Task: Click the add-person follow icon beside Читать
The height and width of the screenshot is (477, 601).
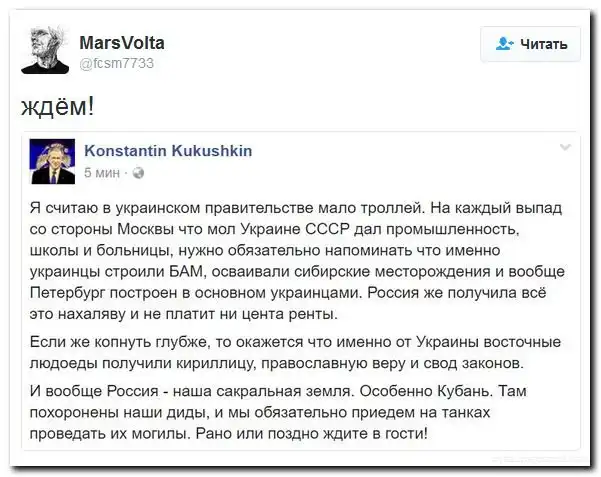Action: (x=505, y=44)
